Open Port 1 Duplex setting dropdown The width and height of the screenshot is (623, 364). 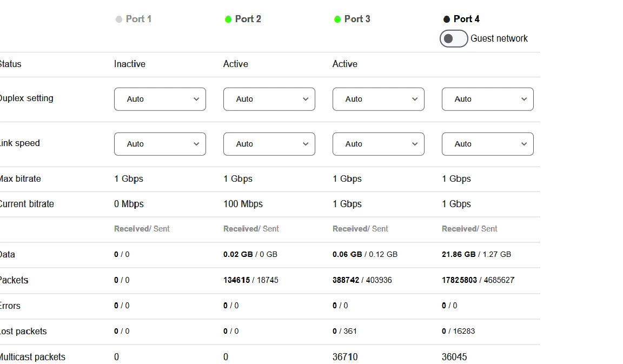(x=160, y=100)
